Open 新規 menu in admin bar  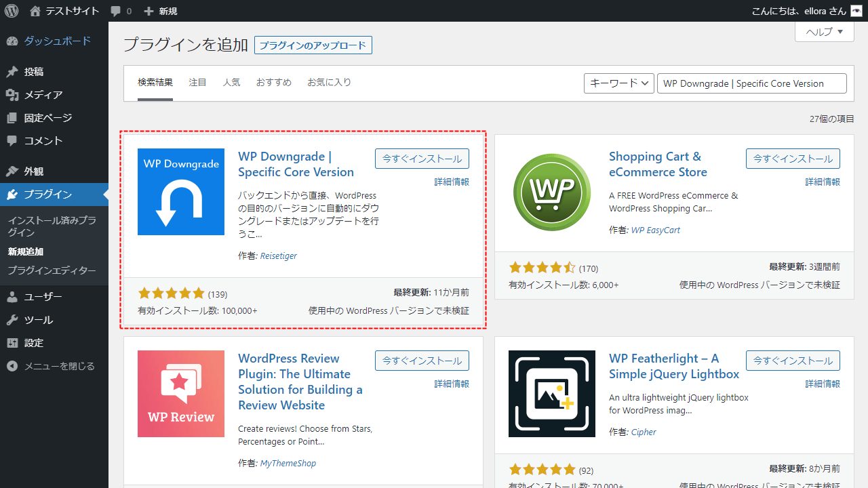[168, 12]
